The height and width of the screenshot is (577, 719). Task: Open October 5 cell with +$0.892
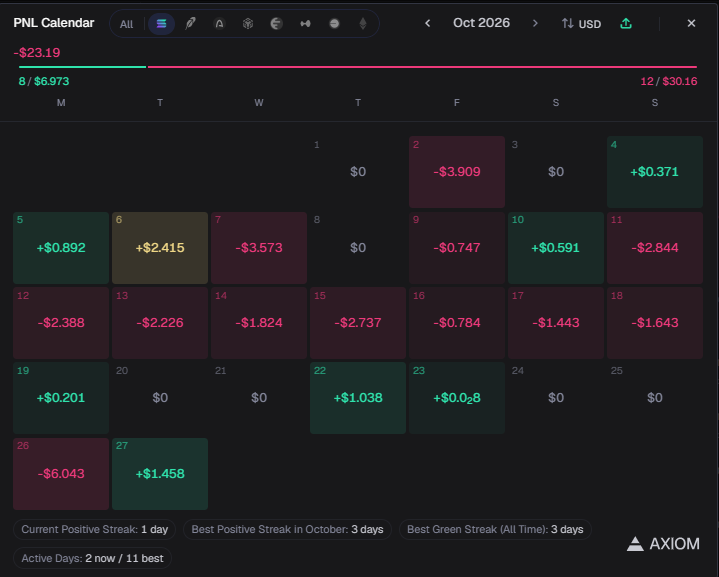61,248
